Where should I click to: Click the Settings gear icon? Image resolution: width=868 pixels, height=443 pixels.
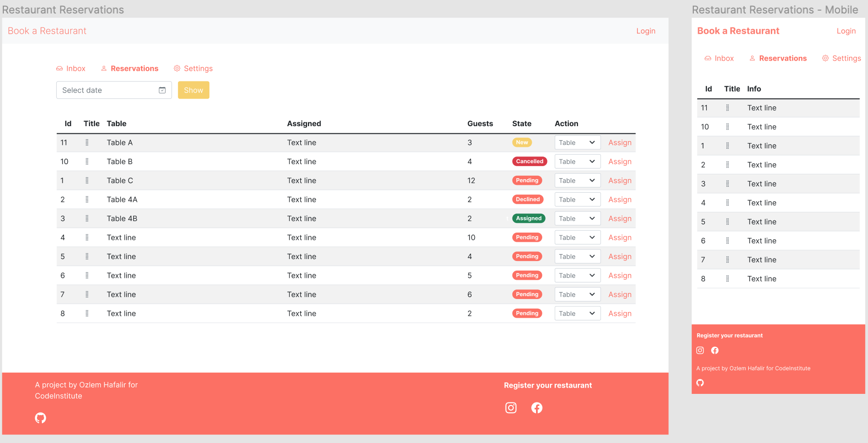click(177, 68)
